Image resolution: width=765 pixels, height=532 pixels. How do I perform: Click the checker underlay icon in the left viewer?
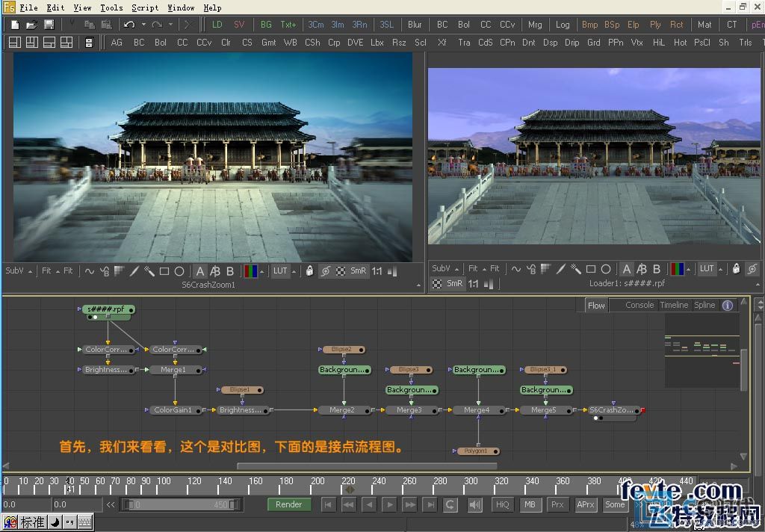click(341, 271)
